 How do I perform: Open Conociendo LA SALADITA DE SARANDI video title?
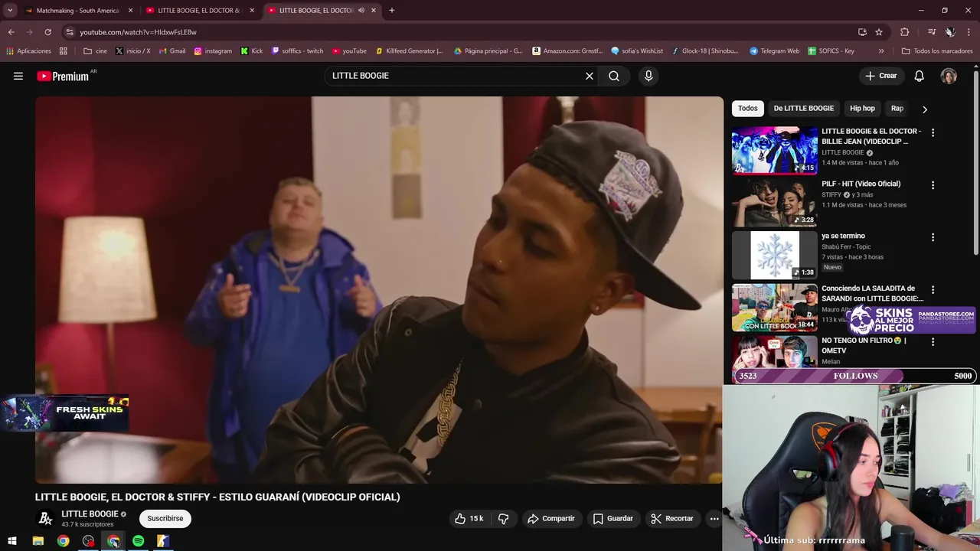[872, 293]
